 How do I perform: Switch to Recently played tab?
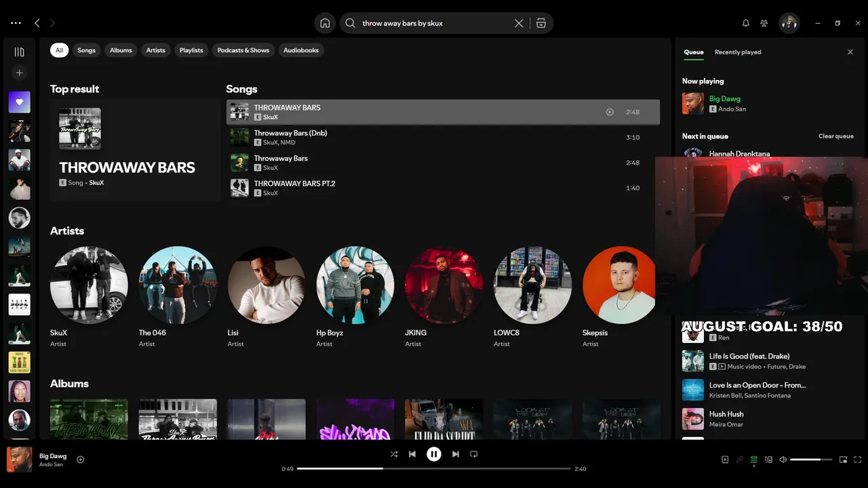coord(738,52)
